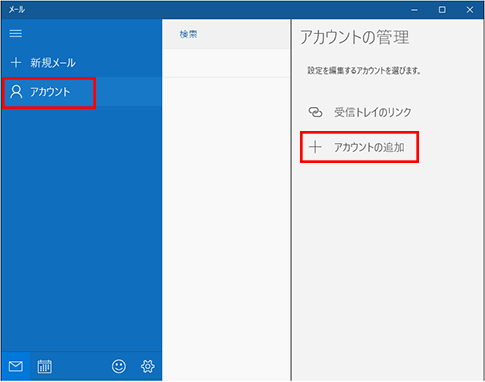Click the person icon for アカウント
485x382 pixels.
[16, 92]
